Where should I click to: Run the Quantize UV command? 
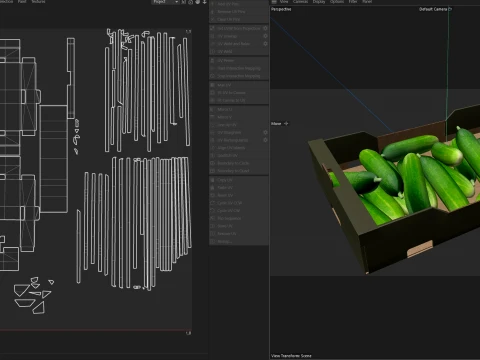coord(239,156)
